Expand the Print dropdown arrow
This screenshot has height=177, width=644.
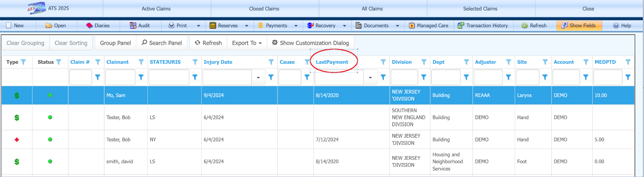[198, 26]
